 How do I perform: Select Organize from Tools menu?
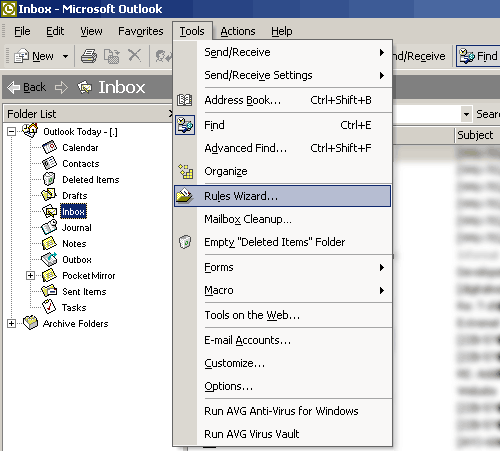click(283, 171)
